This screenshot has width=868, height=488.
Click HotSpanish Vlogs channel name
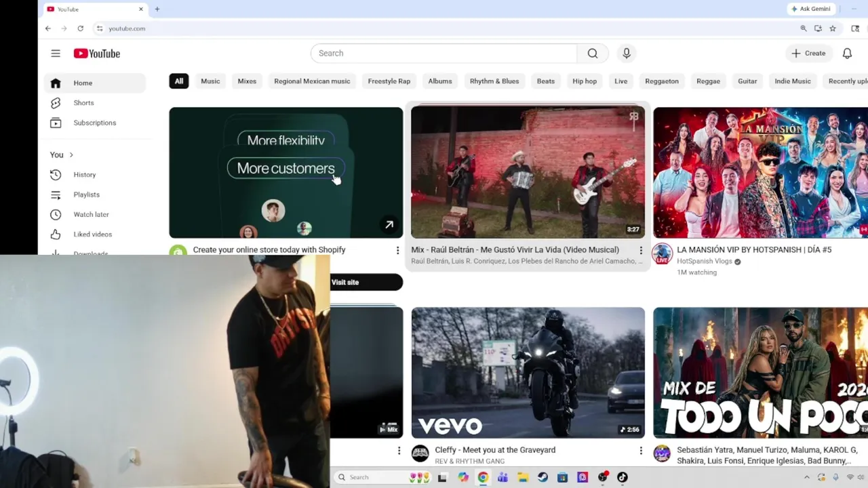(x=705, y=262)
